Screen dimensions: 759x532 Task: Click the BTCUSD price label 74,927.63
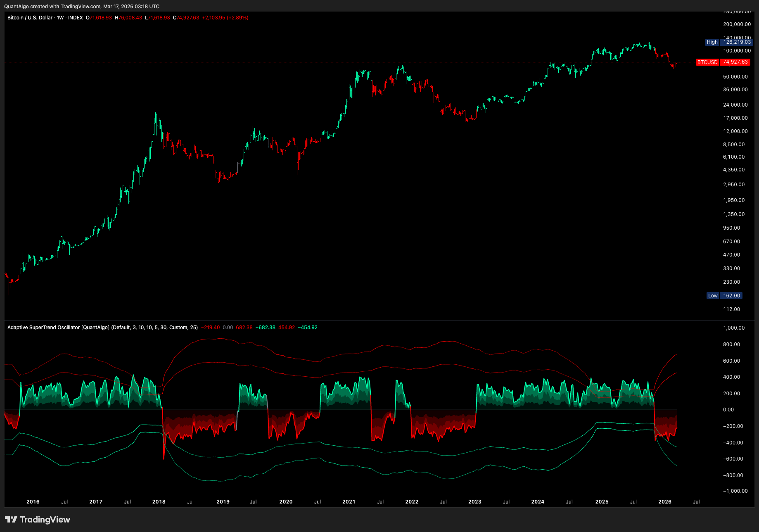click(x=723, y=62)
